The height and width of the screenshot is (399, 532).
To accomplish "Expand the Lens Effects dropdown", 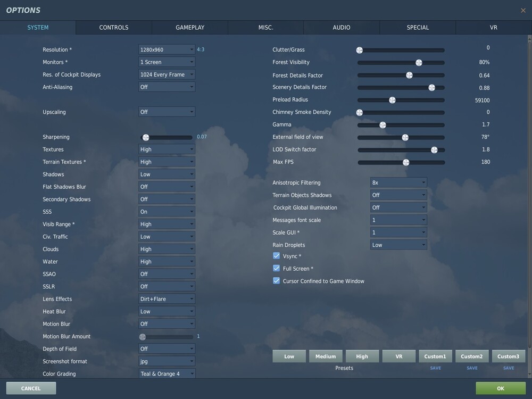I will pos(167,299).
